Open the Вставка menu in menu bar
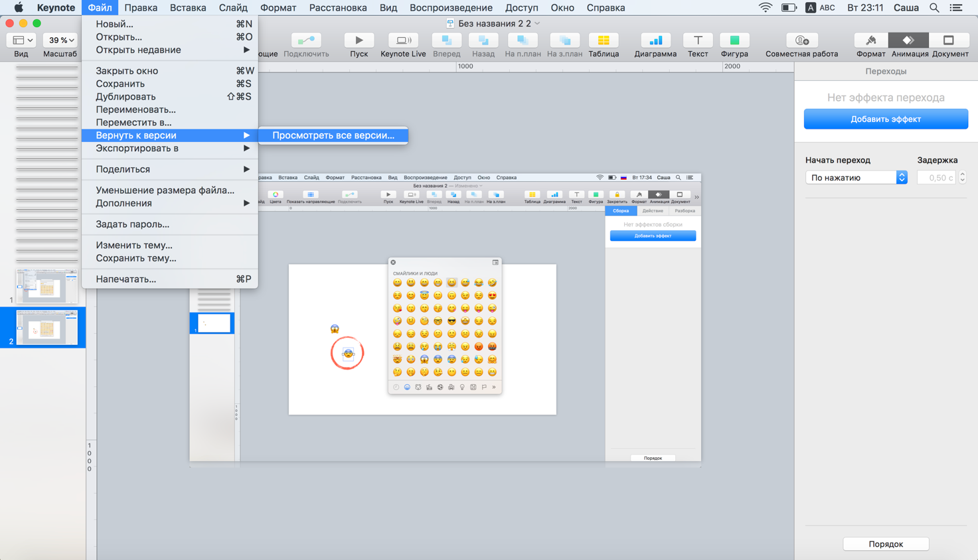Viewport: 978px width, 560px height. 188,8
